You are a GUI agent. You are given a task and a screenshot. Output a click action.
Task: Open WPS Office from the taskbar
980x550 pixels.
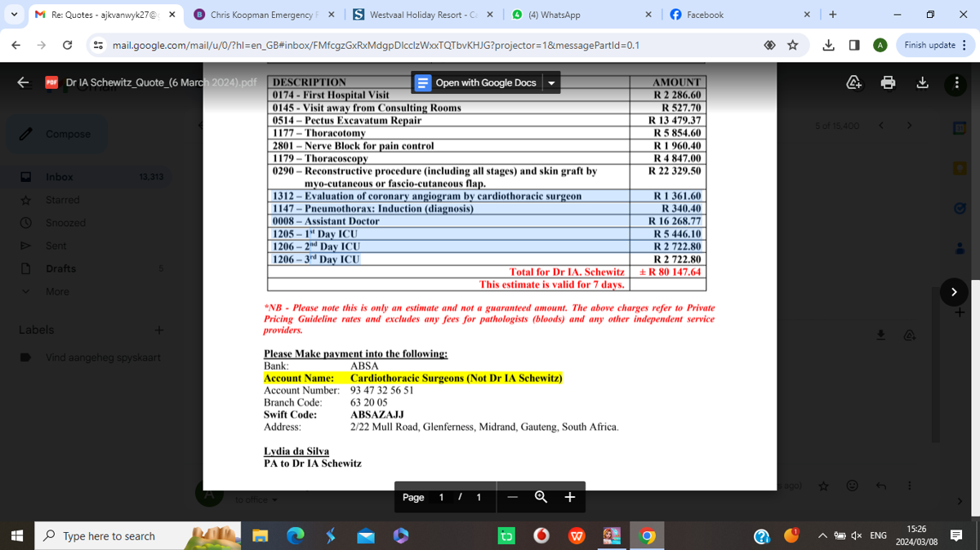[577, 536]
